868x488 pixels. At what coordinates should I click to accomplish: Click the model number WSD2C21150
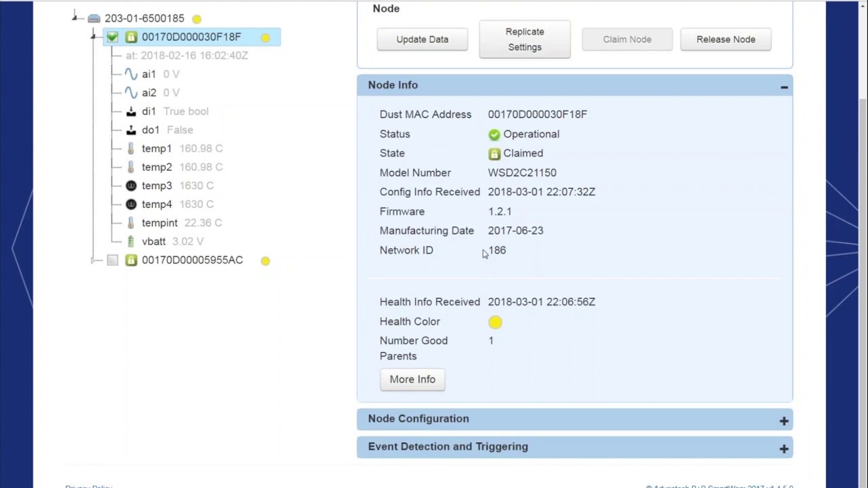pos(522,173)
